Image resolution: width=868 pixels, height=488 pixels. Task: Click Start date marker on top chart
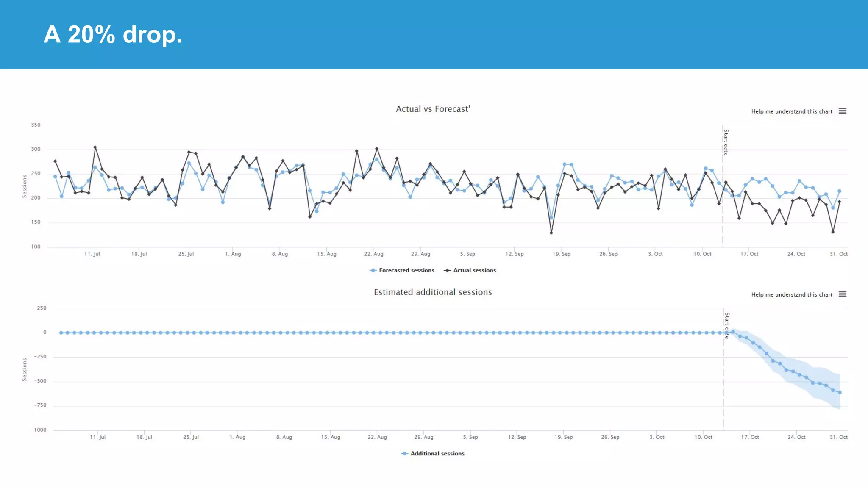(x=726, y=142)
